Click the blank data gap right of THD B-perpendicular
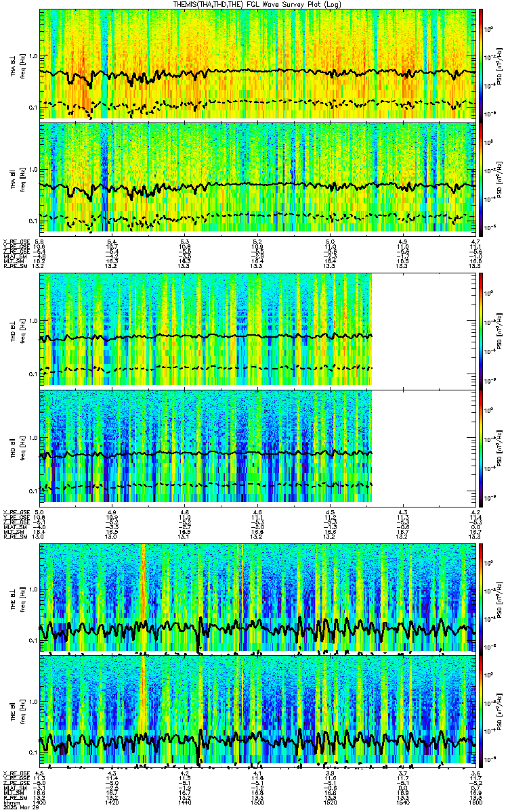The width and height of the screenshot is (508, 812). tap(424, 329)
